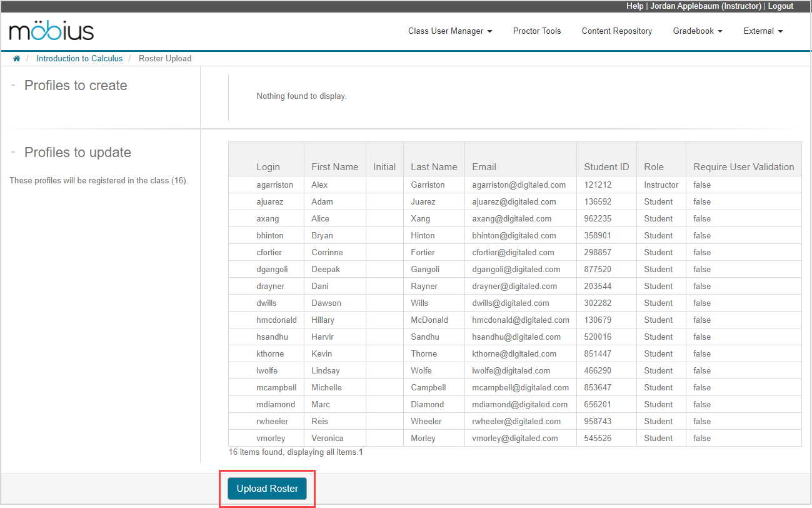The image size is (812, 508).
Task: Collapse the Profiles to create section
Action: pos(13,85)
